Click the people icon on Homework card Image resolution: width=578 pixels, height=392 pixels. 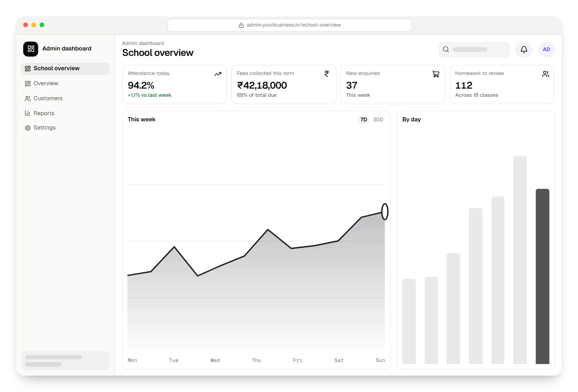tap(545, 74)
